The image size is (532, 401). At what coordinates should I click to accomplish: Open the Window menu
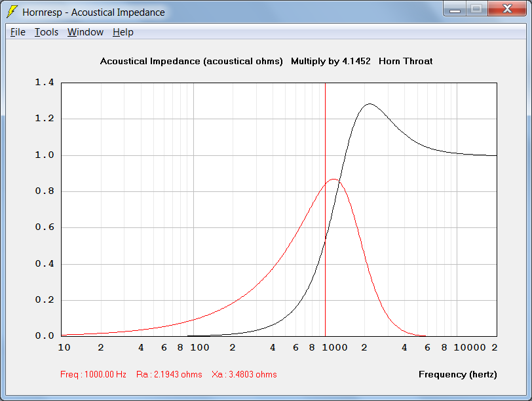coord(85,32)
